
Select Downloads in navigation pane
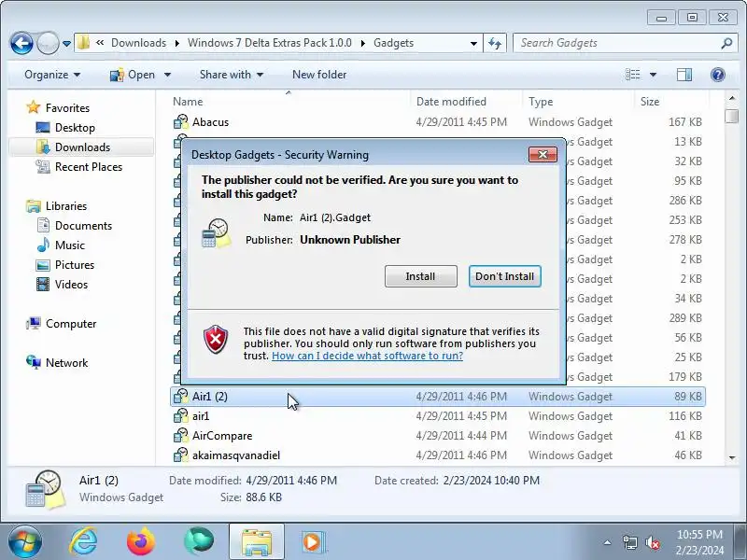coord(82,147)
